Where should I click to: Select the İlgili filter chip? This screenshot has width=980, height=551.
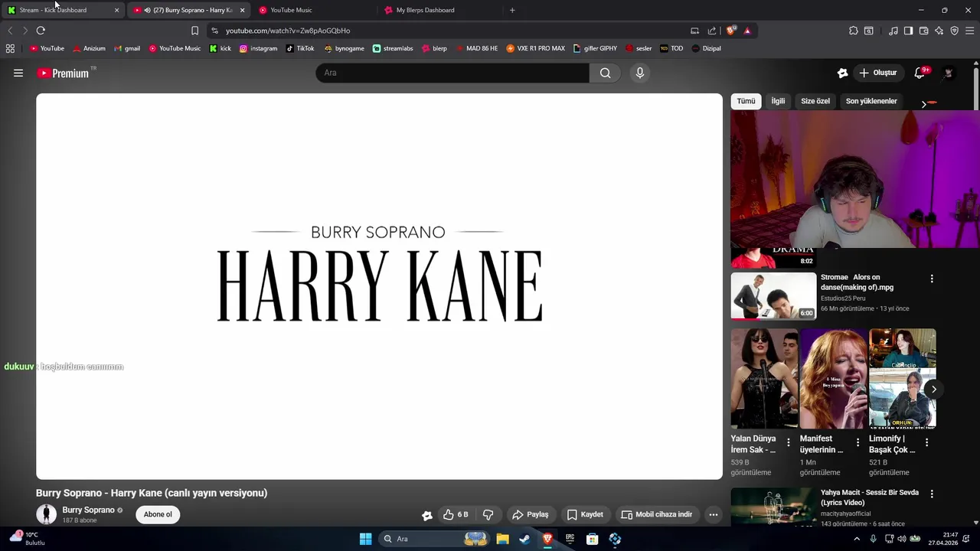[x=778, y=101]
